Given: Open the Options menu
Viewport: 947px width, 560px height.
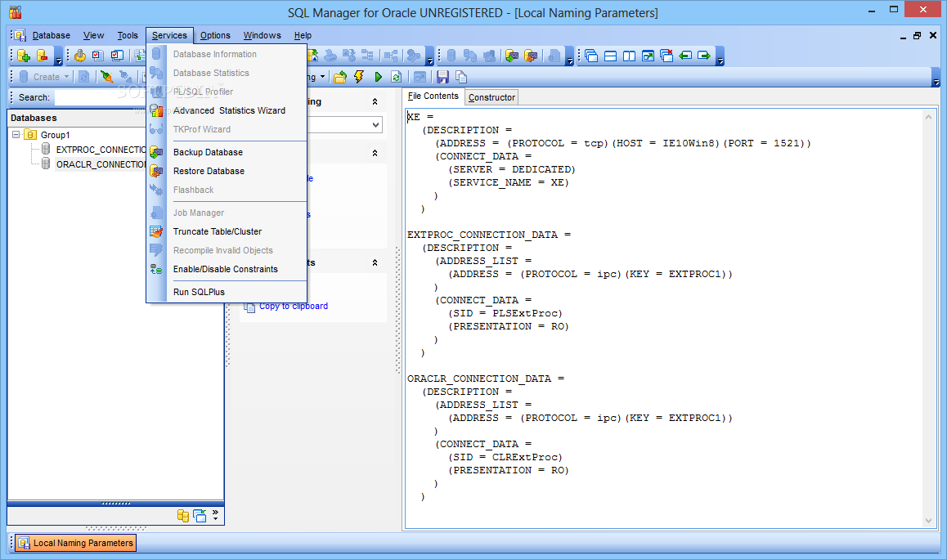Looking at the screenshot, I should (x=215, y=36).
